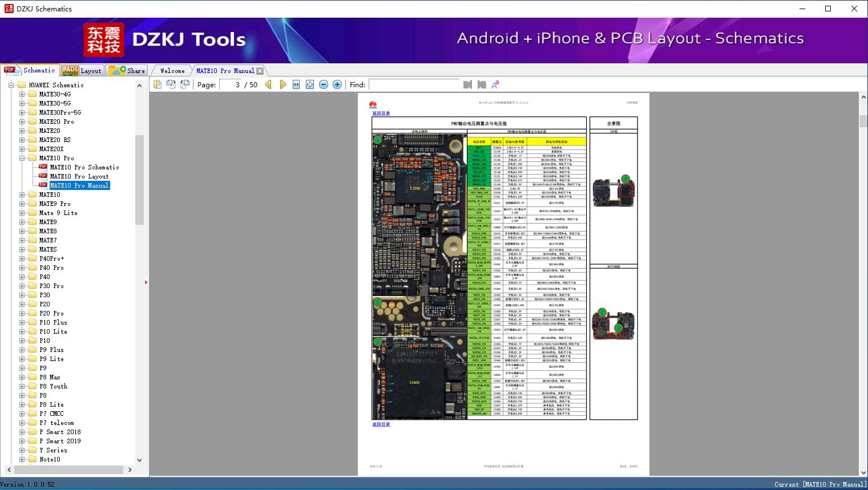Viewport: 868px width, 490px height.
Task: Expand the MATE30-4G folder
Action: click(x=22, y=94)
